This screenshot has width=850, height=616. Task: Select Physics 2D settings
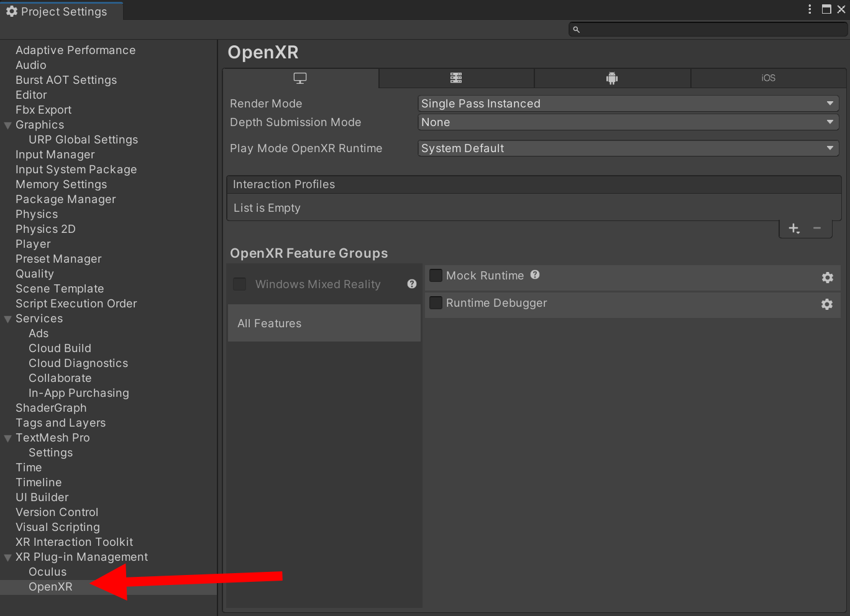[45, 229]
